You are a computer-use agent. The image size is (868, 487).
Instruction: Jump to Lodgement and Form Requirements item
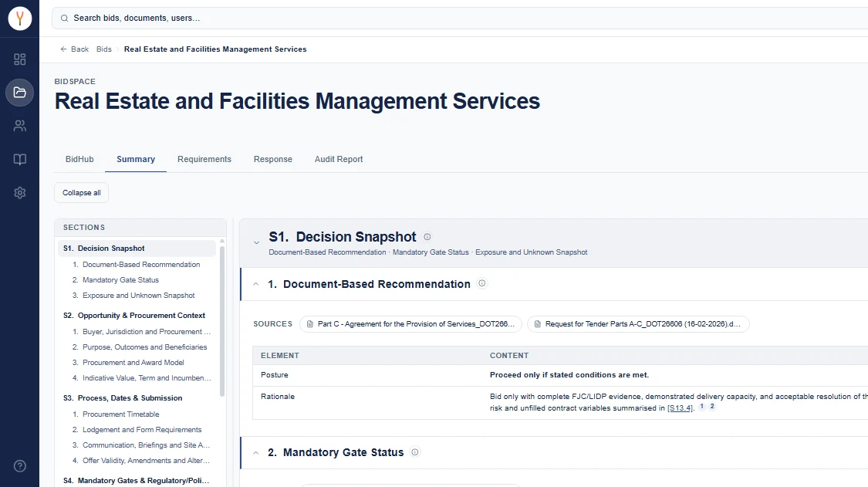pos(142,429)
